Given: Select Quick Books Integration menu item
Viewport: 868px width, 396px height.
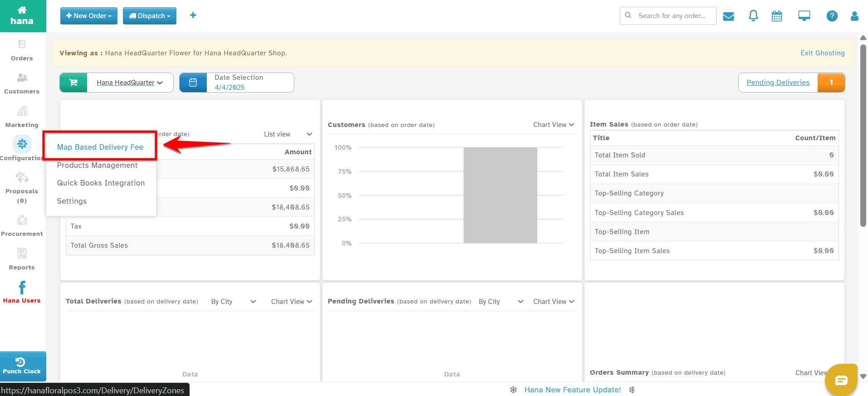Looking at the screenshot, I should (x=101, y=183).
